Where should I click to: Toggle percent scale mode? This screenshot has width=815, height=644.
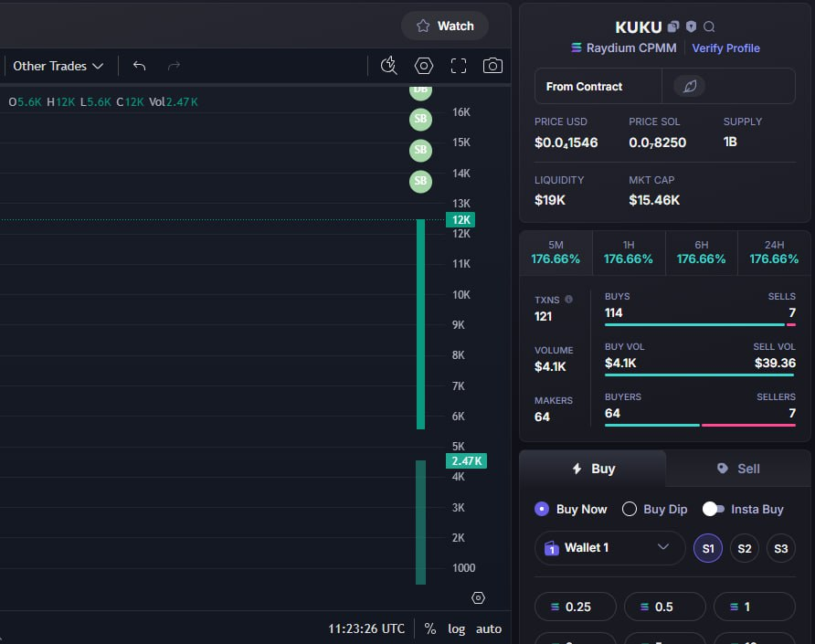429,628
